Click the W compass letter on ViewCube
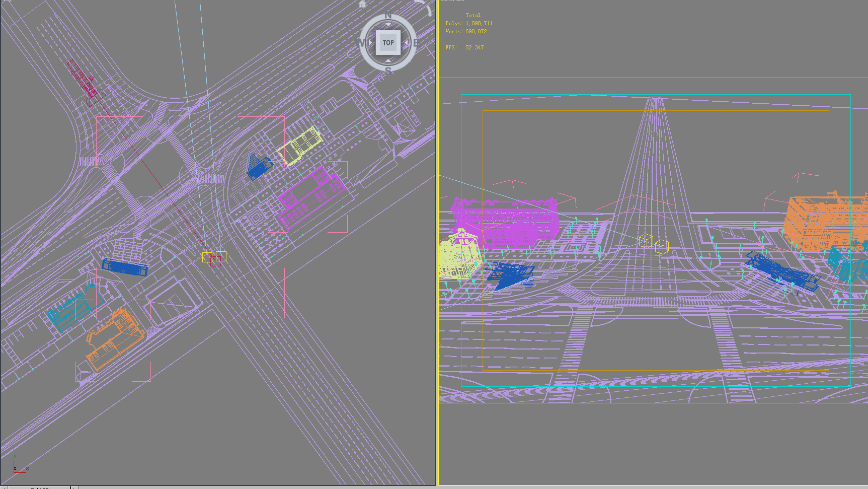Screen dimensions: 868x489 361,43
